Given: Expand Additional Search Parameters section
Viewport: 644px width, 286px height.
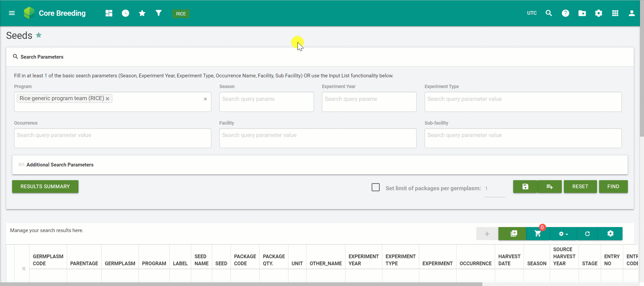Looking at the screenshot, I should [x=60, y=165].
